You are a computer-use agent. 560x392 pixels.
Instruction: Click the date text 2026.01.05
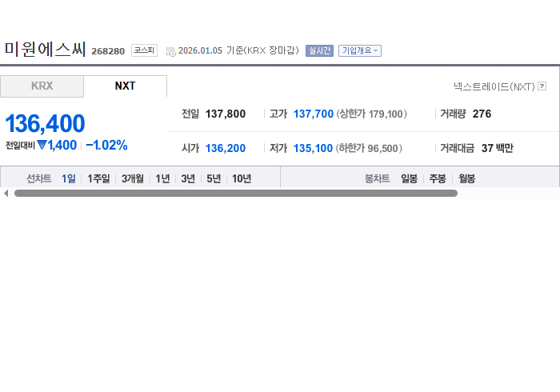coord(200,50)
